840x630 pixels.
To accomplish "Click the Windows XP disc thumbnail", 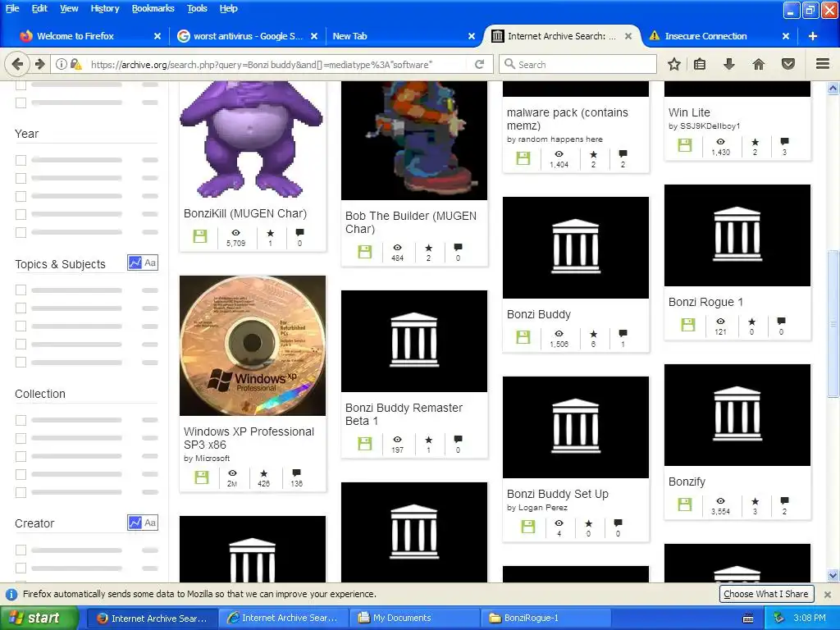I will click(253, 345).
